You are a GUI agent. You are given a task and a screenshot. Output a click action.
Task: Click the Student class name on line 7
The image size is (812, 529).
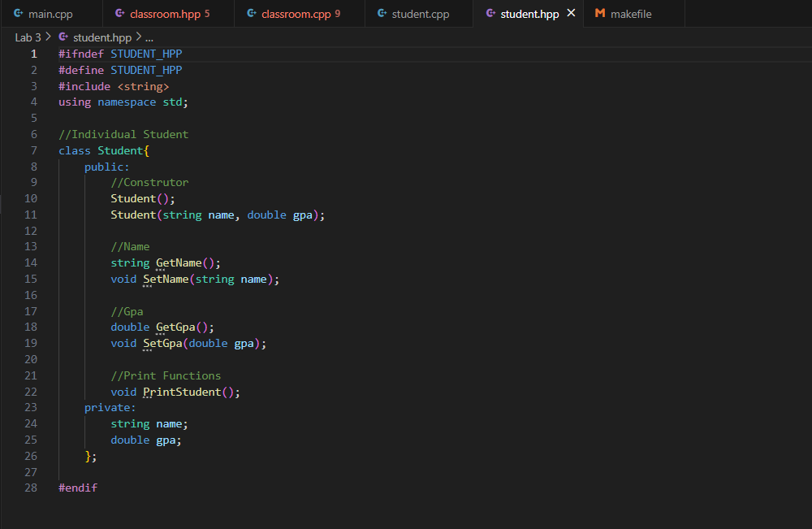[x=120, y=150]
